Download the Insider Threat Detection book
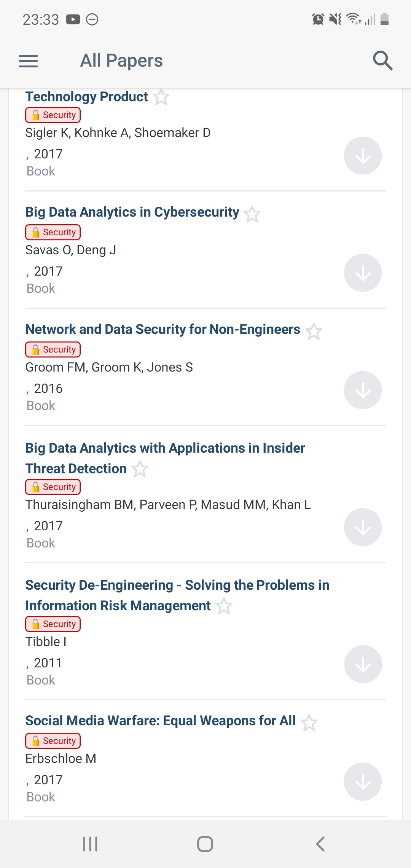 [363, 527]
